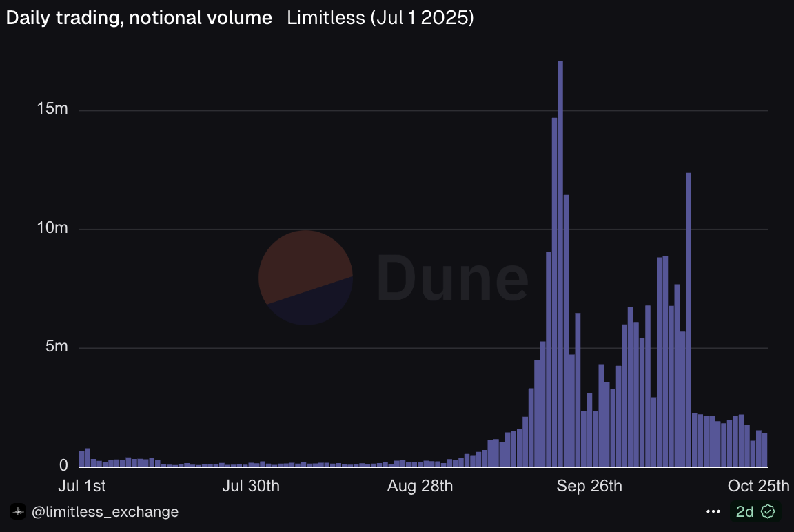This screenshot has height=532, width=794.
Task: Select the Oct 25th axis label
Action: pos(759,486)
